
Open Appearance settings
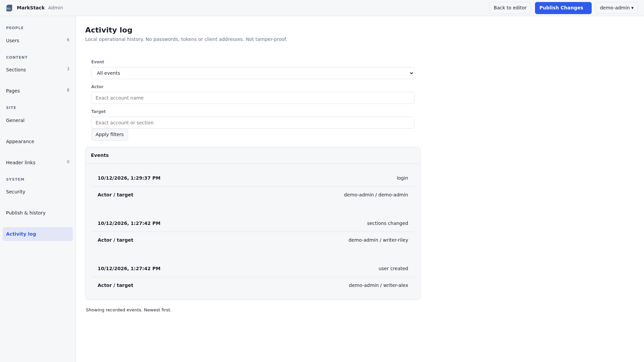tap(38, 141)
